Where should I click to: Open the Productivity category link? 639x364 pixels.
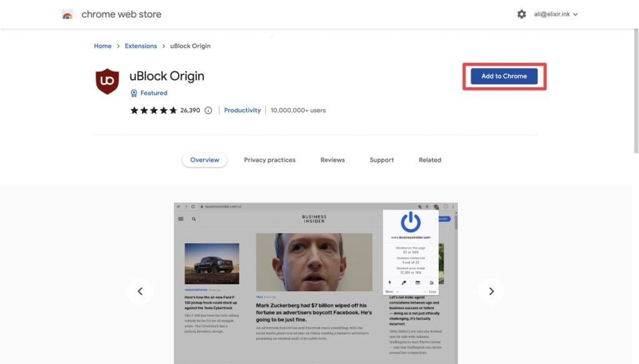[x=243, y=110]
